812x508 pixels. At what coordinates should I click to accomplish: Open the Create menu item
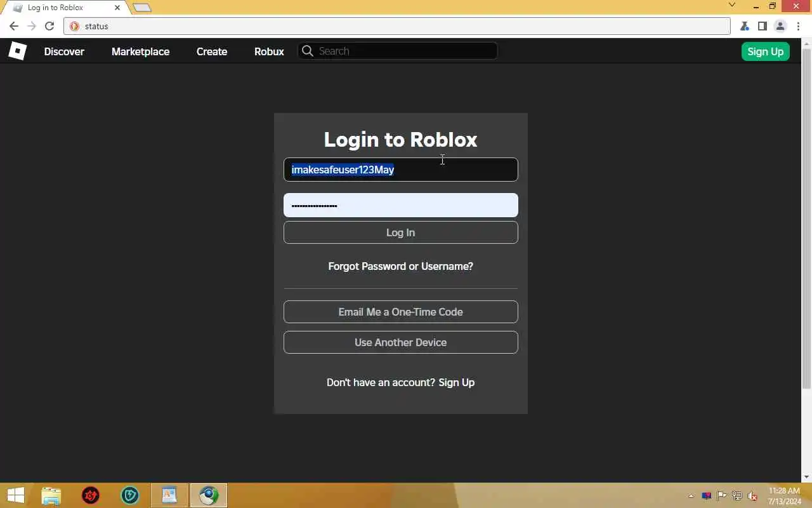pos(212,51)
